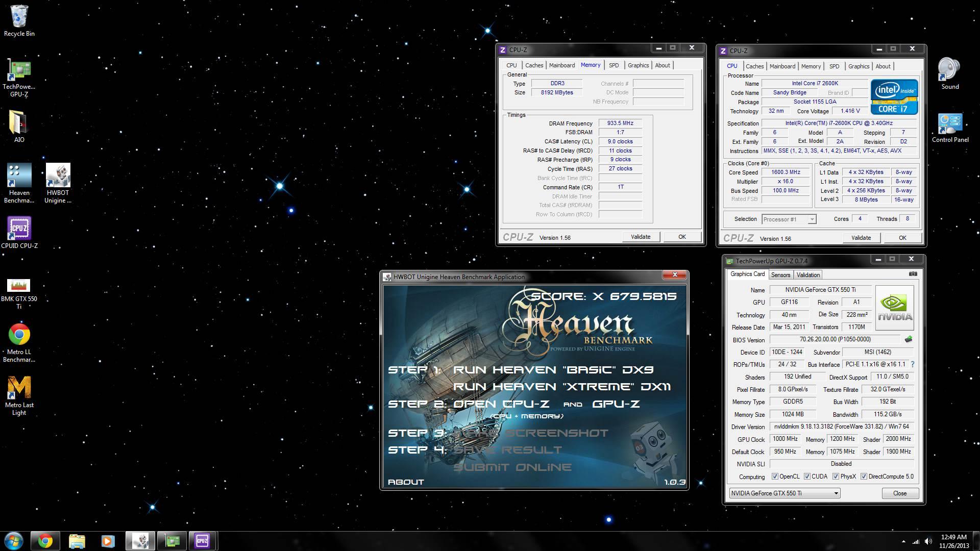980x551 pixels.
Task: Open the Recycle Bin desktop icon
Action: (x=19, y=21)
